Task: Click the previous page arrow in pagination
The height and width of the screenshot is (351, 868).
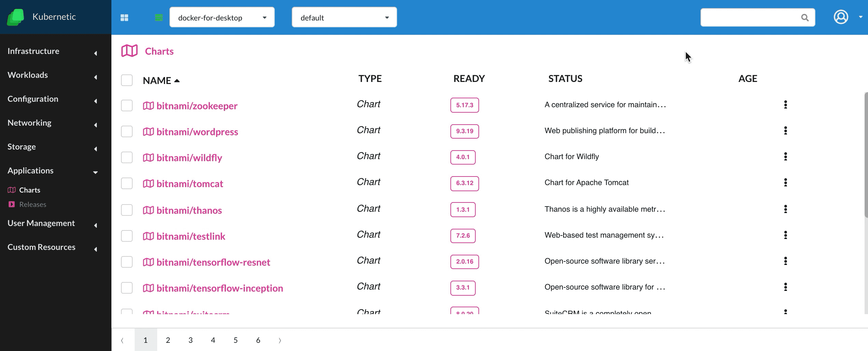Action: pyautogui.click(x=122, y=340)
